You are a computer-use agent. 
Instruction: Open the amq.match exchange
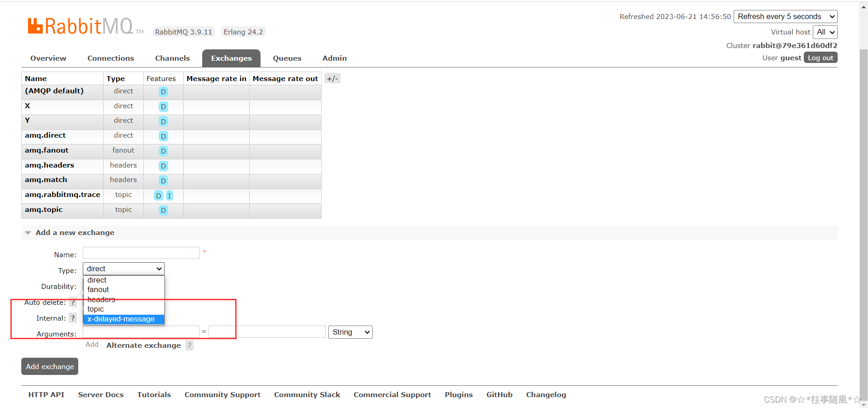46,179
